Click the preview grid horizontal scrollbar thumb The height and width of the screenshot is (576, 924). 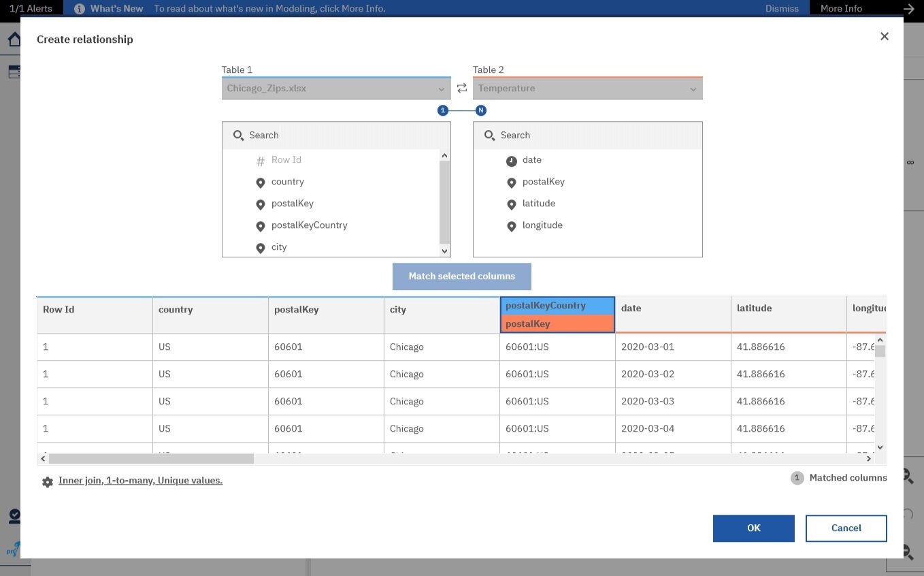click(x=151, y=459)
